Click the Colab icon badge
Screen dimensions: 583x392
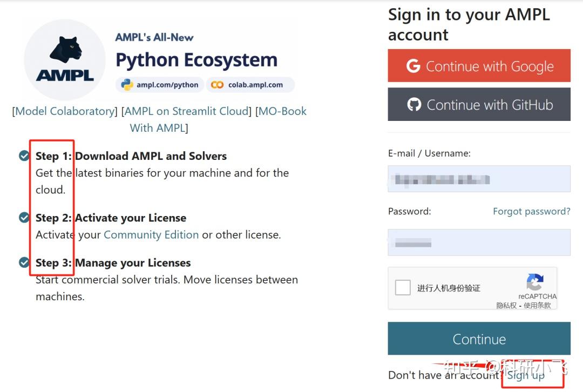(218, 85)
